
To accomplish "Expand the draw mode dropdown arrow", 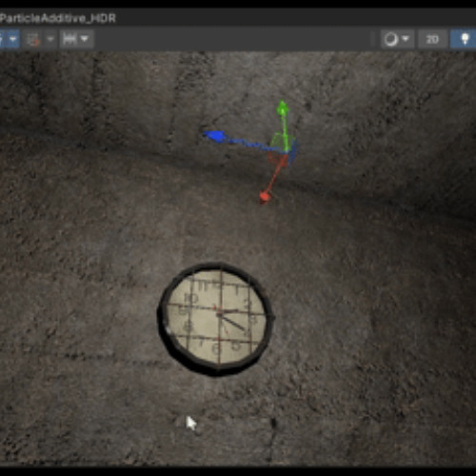I will pos(406,39).
